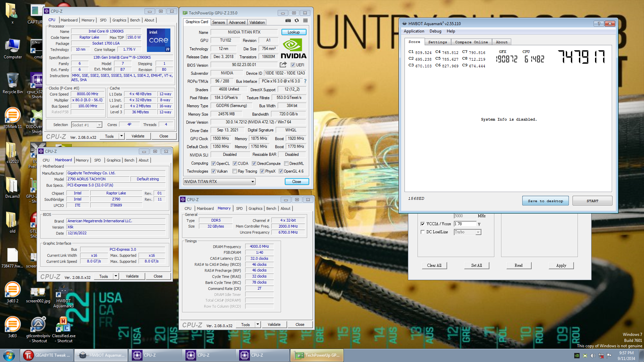Launch HWBOT Aquamark3 desktop shortcut
Screen dimensions: 644x362
tap(63, 296)
